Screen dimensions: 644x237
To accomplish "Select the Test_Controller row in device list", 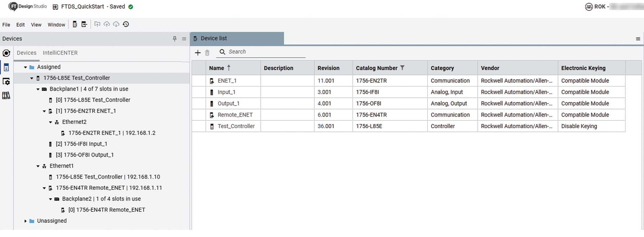I will pyautogui.click(x=409, y=126).
